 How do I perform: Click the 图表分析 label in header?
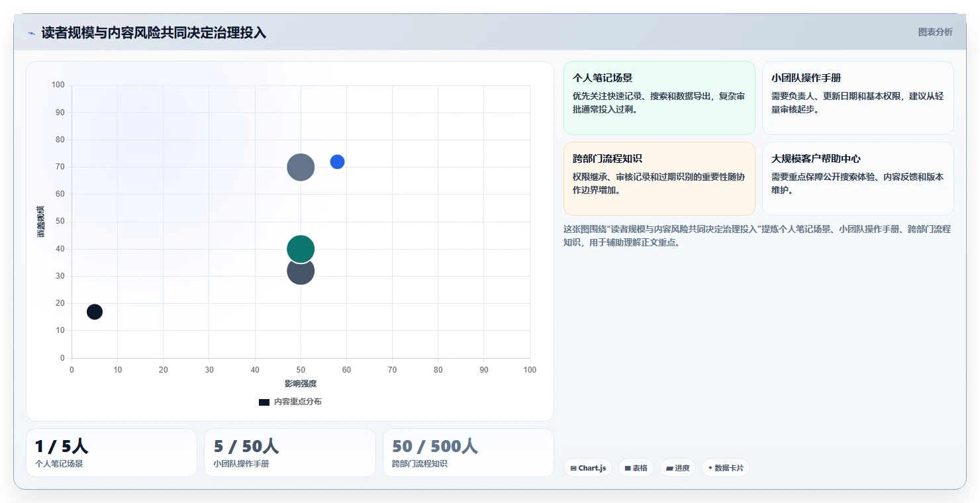[x=935, y=32]
